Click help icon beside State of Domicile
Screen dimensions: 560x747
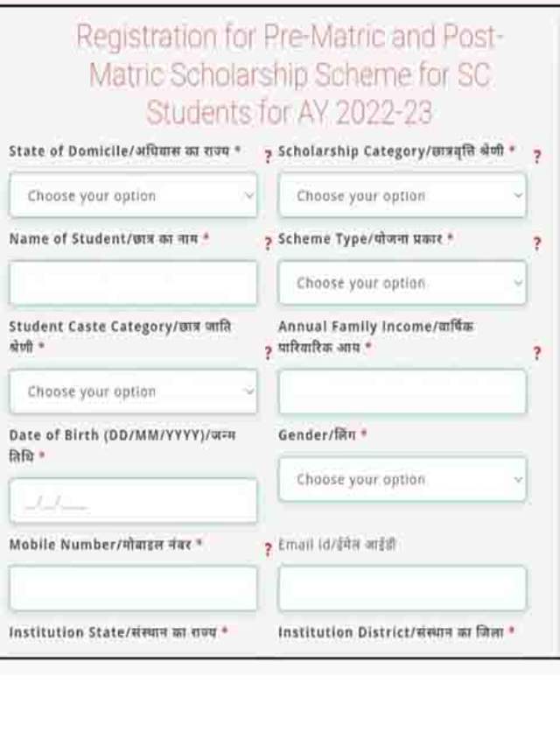click(268, 156)
